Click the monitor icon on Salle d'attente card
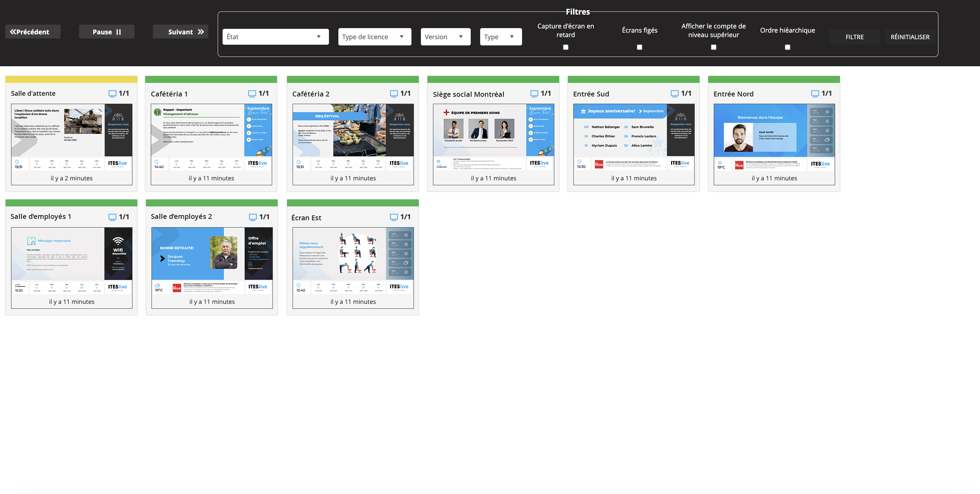 (112, 94)
